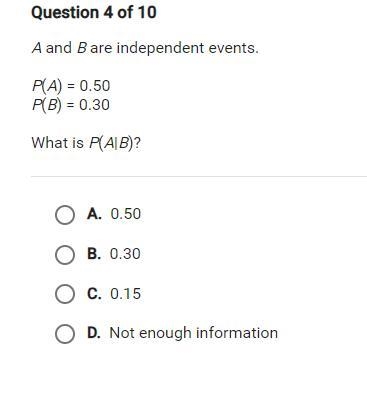This screenshot has width=367, height=400.
Task: Click the bold letter A. answer label
Action: coord(94,214)
